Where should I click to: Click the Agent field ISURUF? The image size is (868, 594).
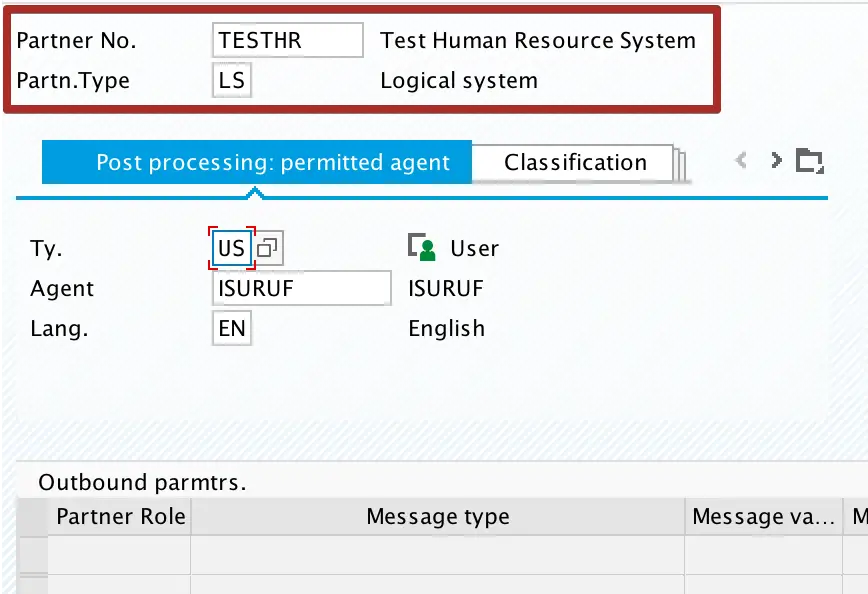[302, 288]
